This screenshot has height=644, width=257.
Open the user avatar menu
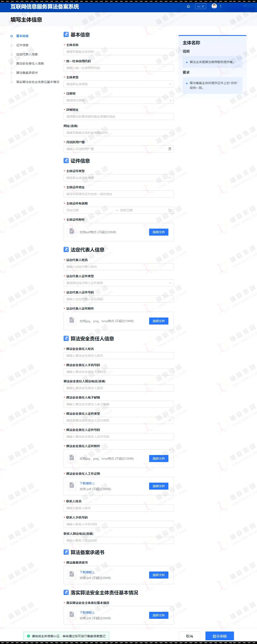tap(214, 6)
